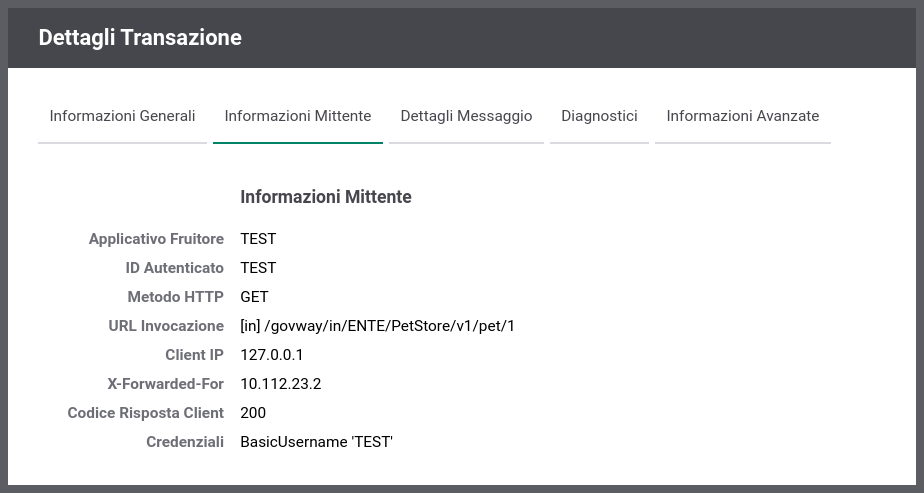This screenshot has height=493, width=924.
Task: Click the Codice Risposta Client label
Action: pyautogui.click(x=146, y=413)
